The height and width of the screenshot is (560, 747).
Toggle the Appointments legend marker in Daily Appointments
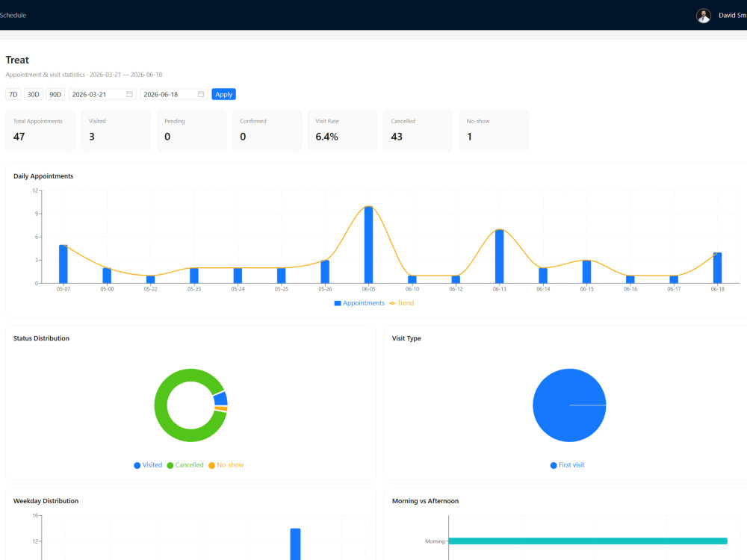(338, 303)
